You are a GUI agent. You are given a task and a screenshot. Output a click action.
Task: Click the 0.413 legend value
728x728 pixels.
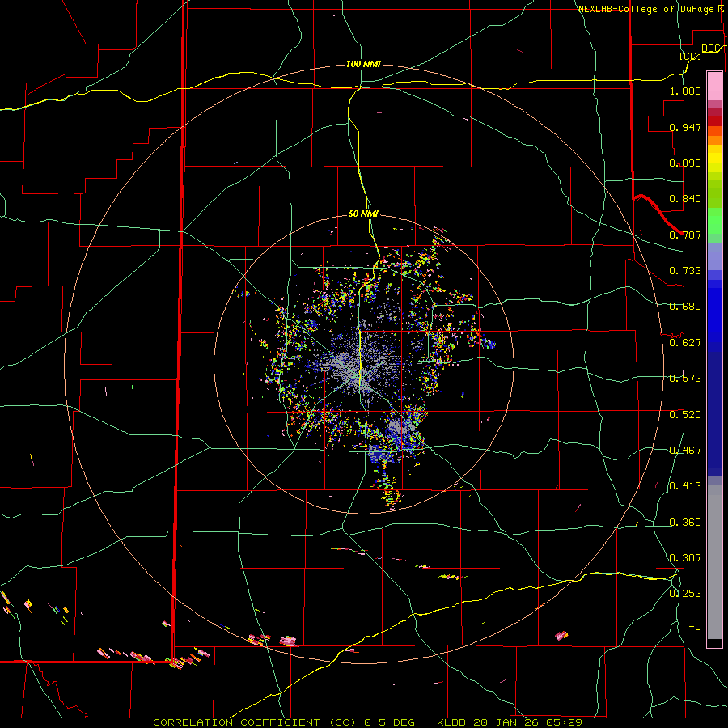685,486
